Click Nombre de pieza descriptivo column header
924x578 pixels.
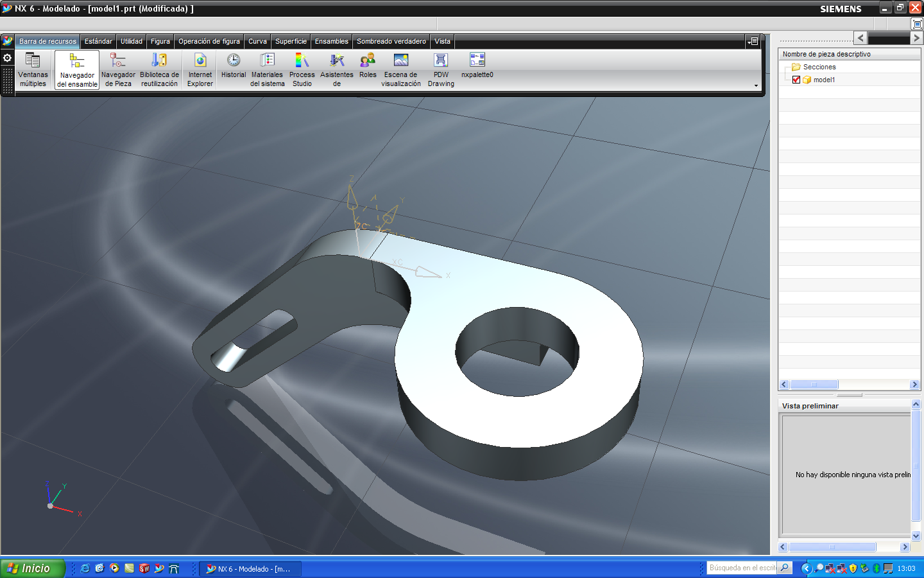pos(850,54)
